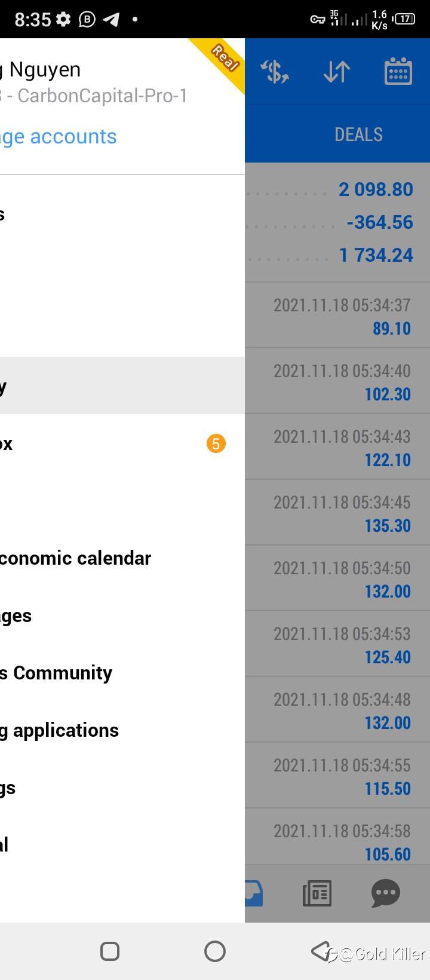The width and height of the screenshot is (430, 980).
Task: Open the deal timed 05:34:43 with 122.10
Action: pos(337,447)
